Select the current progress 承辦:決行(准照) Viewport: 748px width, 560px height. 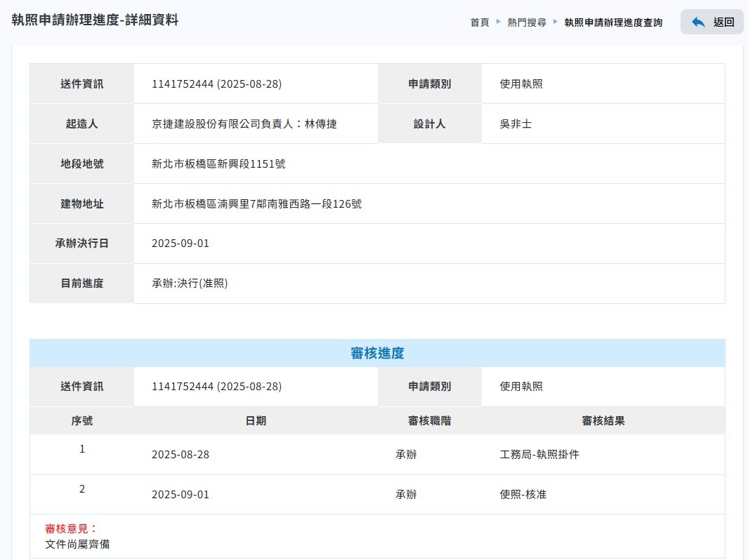click(190, 284)
